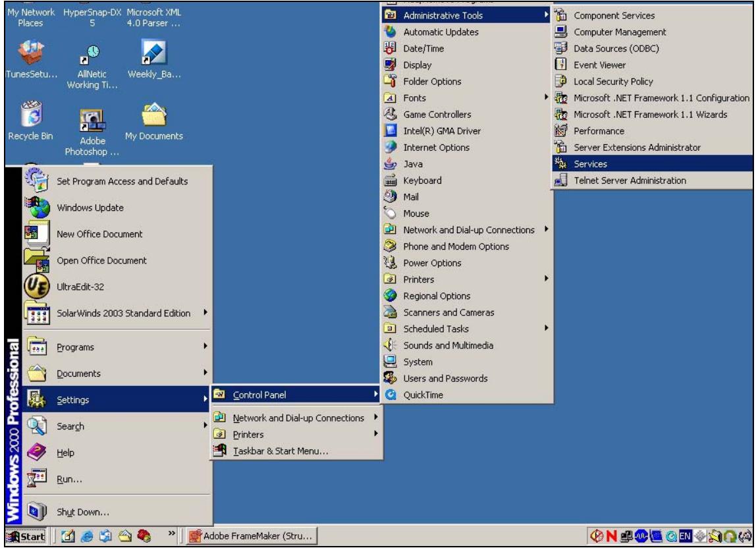Select New Office Document

click(116, 233)
